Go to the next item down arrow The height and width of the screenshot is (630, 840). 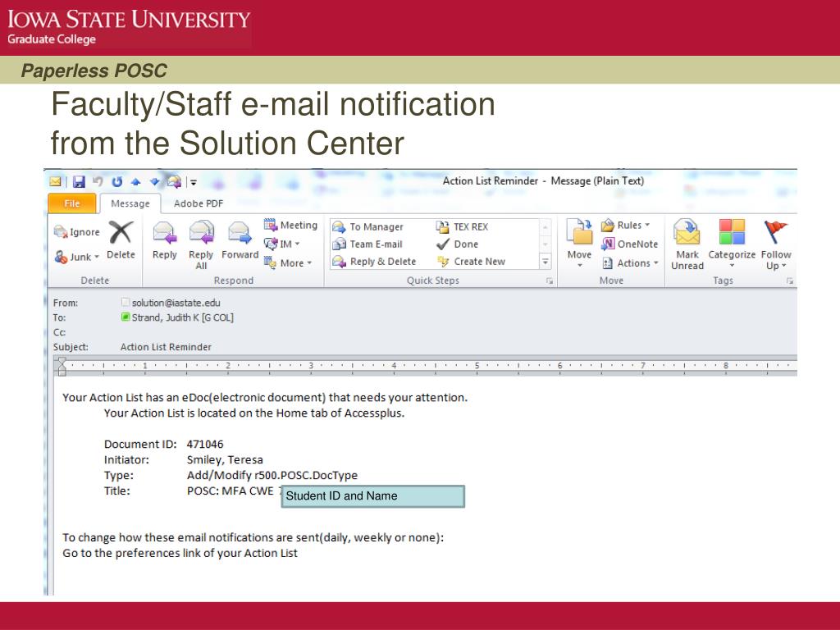154,182
